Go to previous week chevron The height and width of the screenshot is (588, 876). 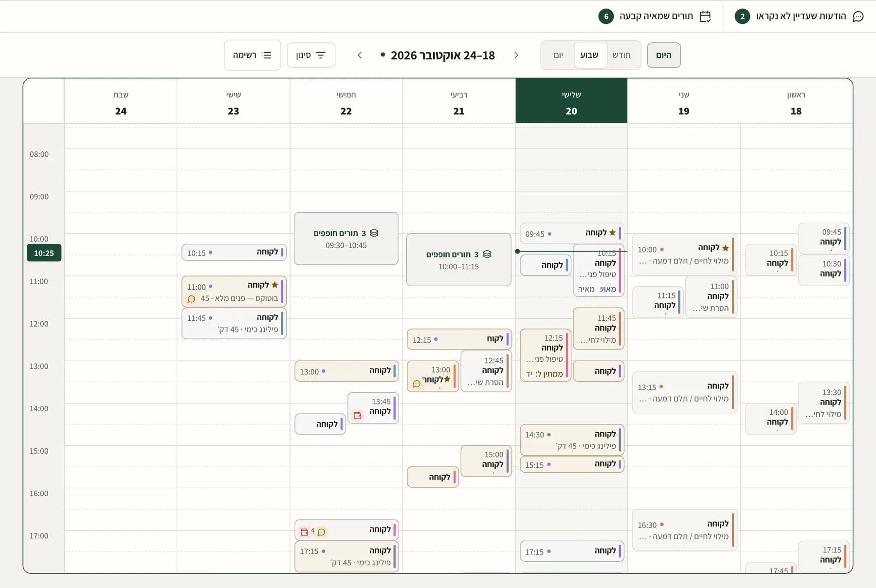[516, 55]
